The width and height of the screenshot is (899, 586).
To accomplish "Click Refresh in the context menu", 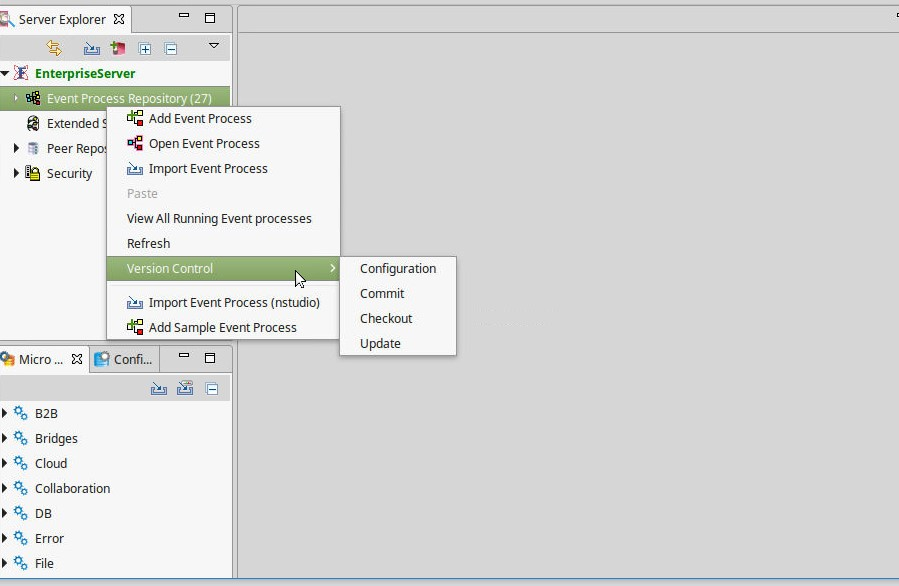I will (x=224, y=243).
